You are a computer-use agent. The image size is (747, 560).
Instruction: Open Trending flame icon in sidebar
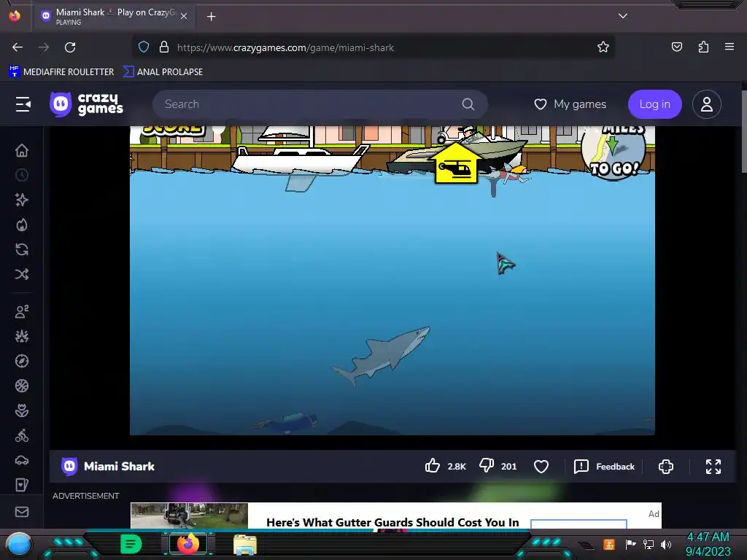tap(22, 225)
